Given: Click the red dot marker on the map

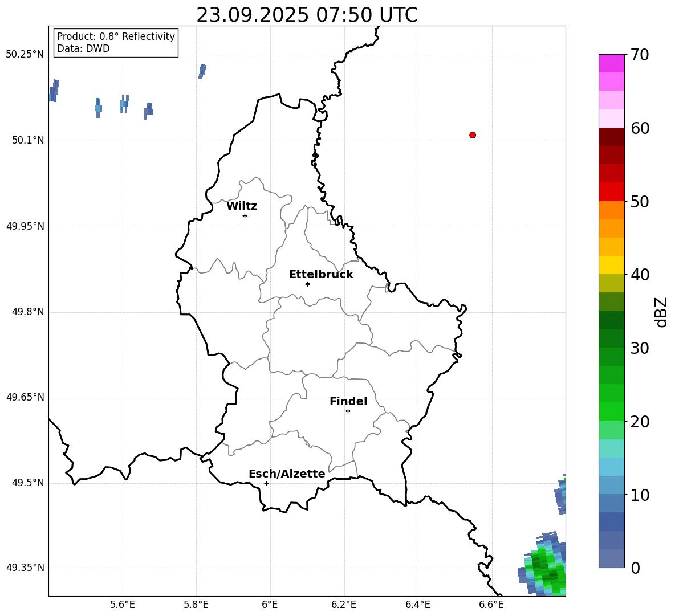Looking at the screenshot, I should tap(473, 135).
